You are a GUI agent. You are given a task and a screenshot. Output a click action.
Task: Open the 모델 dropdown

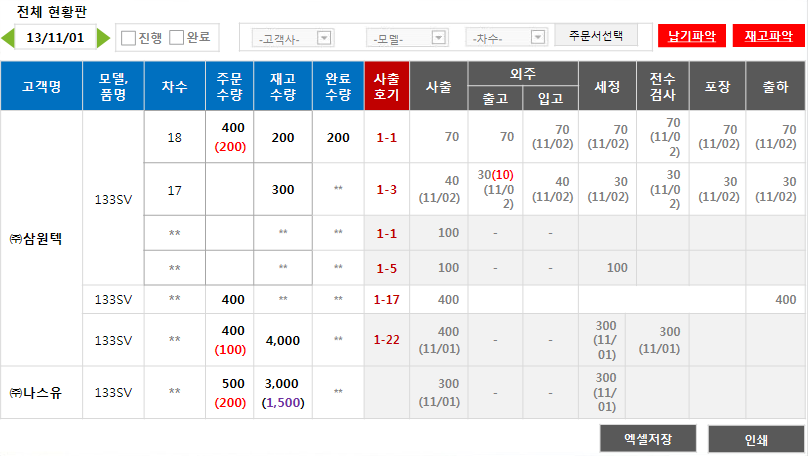click(x=409, y=38)
